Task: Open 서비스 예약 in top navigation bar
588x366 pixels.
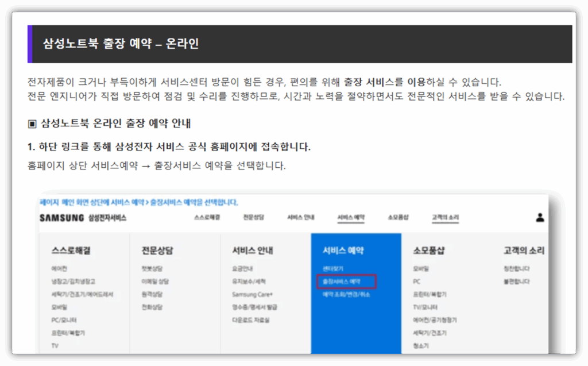Action: 351,218
